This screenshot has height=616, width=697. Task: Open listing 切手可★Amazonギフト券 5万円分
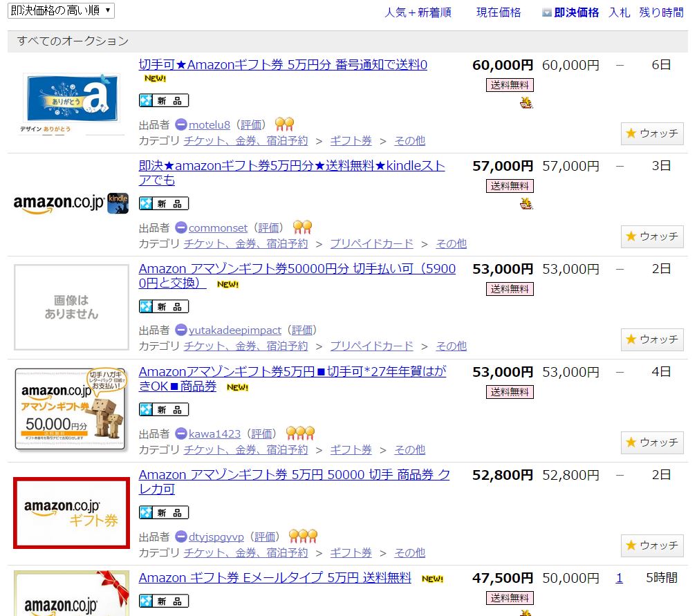(x=283, y=65)
